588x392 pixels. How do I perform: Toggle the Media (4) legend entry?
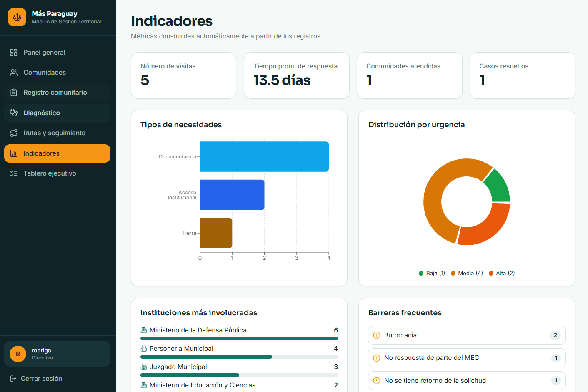(x=467, y=274)
